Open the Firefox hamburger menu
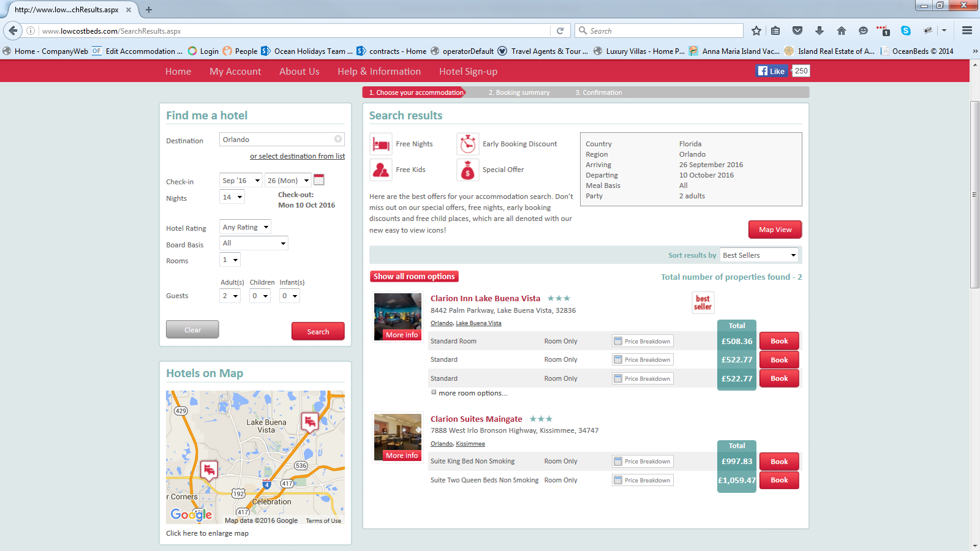The width and height of the screenshot is (980, 551). (x=967, y=31)
